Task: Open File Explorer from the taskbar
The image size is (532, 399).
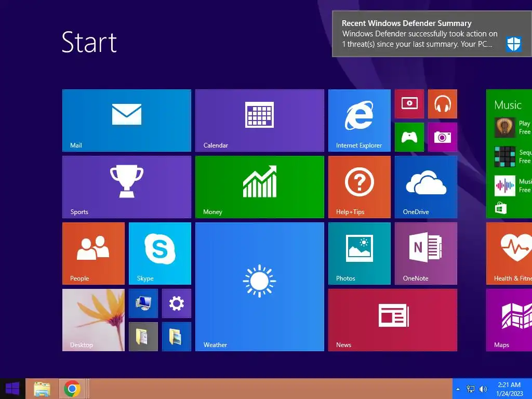Action: click(42, 389)
